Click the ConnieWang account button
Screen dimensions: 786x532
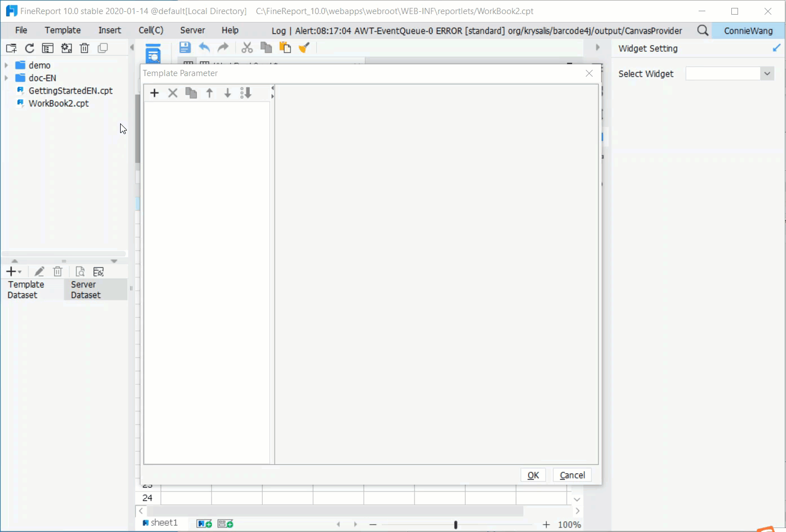(748, 30)
